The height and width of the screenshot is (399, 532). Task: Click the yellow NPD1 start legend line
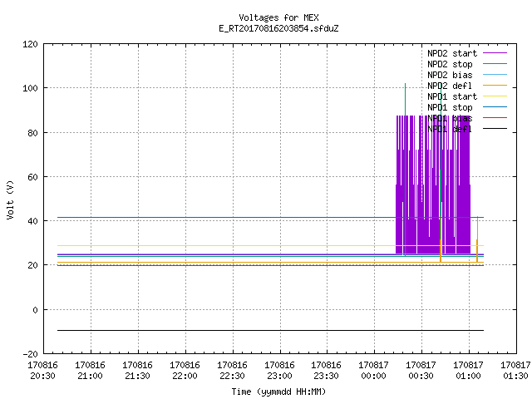pyautogui.click(x=495, y=96)
